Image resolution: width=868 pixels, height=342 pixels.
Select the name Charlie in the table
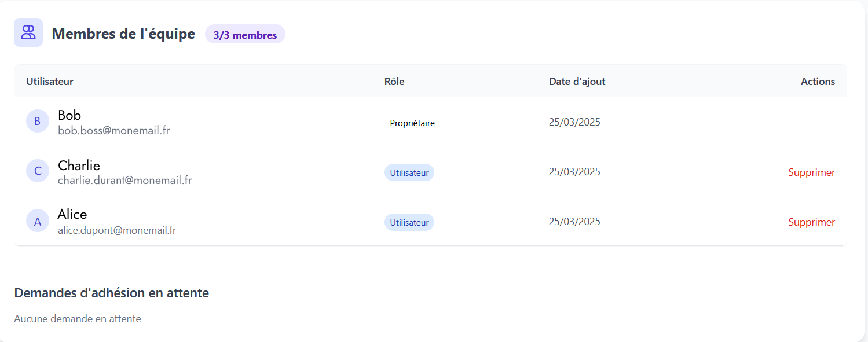(x=79, y=166)
